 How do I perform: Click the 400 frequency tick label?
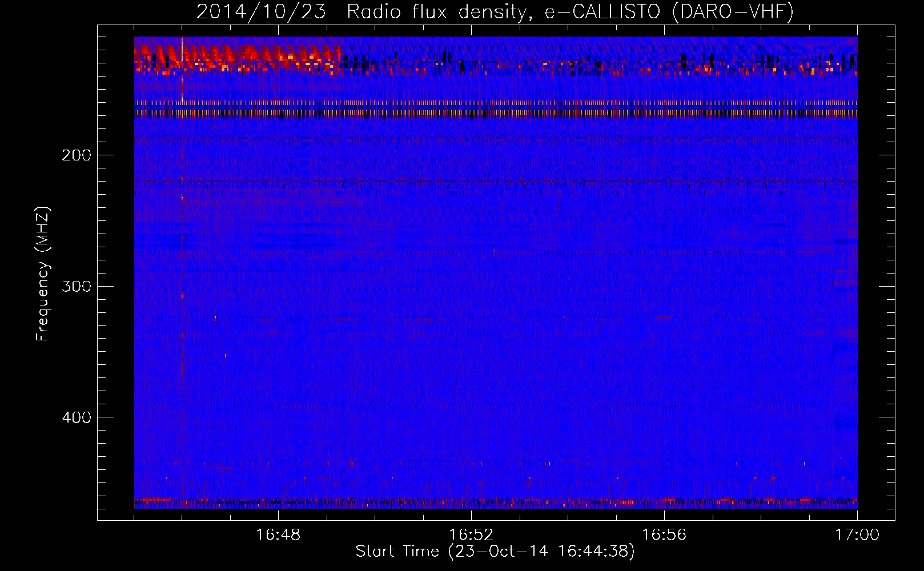77,417
